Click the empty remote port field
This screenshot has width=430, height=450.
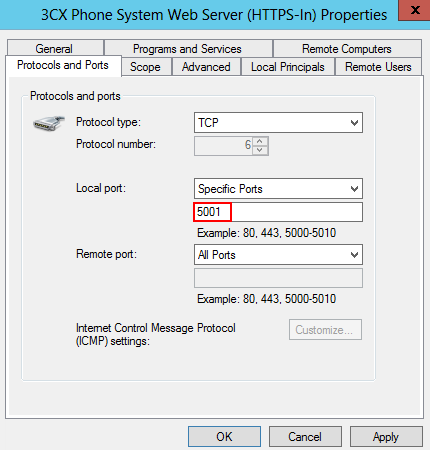pyautogui.click(x=278, y=278)
